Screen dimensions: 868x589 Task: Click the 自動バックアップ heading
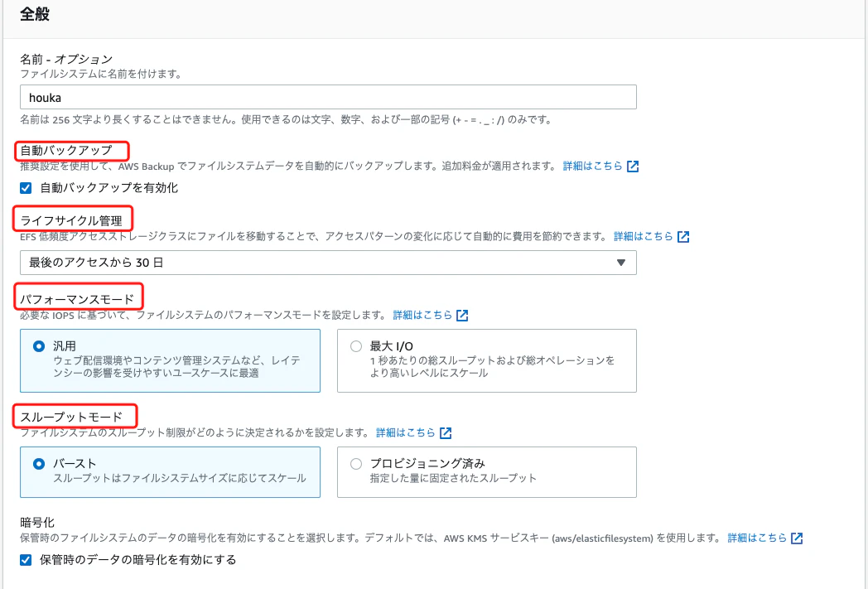[66, 151]
